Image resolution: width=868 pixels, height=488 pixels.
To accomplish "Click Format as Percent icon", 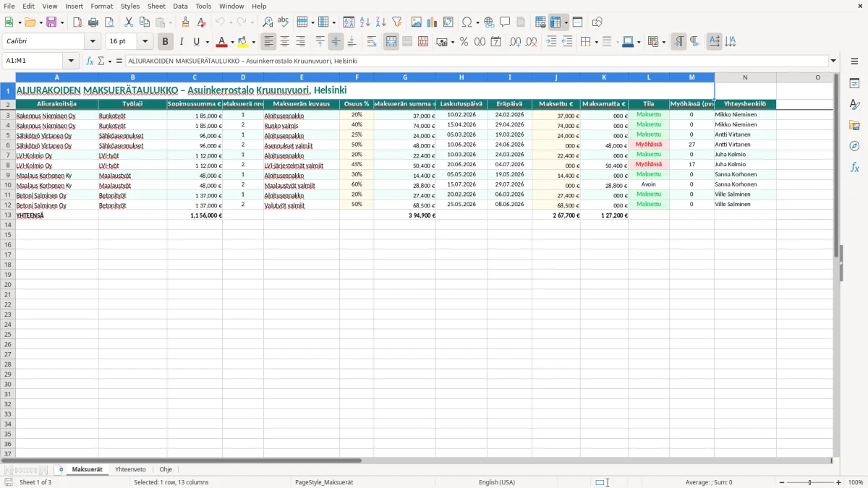I will (x=464, y=42).
